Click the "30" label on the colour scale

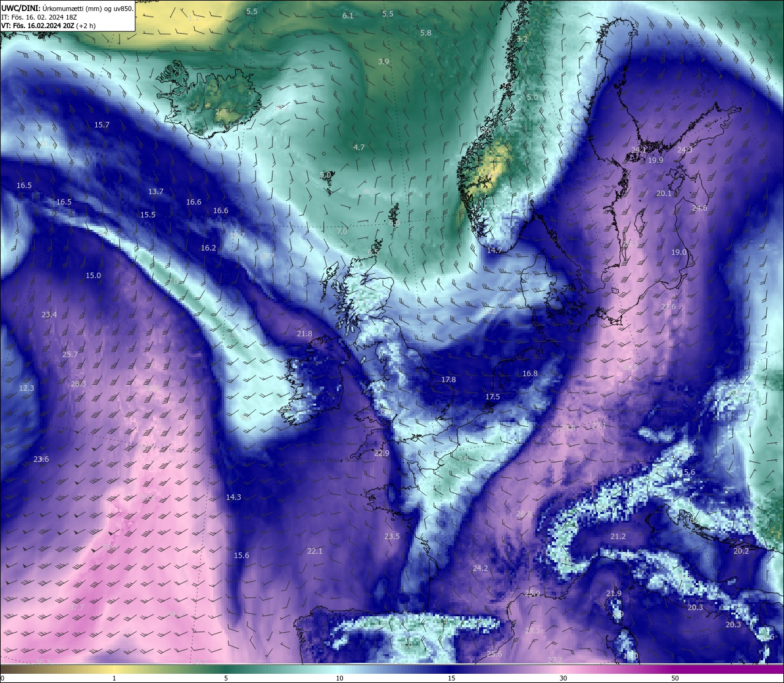pyautogui.click(x=563, y=678)
